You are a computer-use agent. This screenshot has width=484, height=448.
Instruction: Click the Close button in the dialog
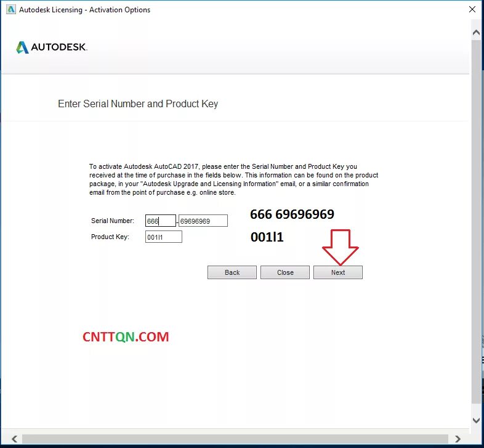pyautogui.click(x=285, y=272)
